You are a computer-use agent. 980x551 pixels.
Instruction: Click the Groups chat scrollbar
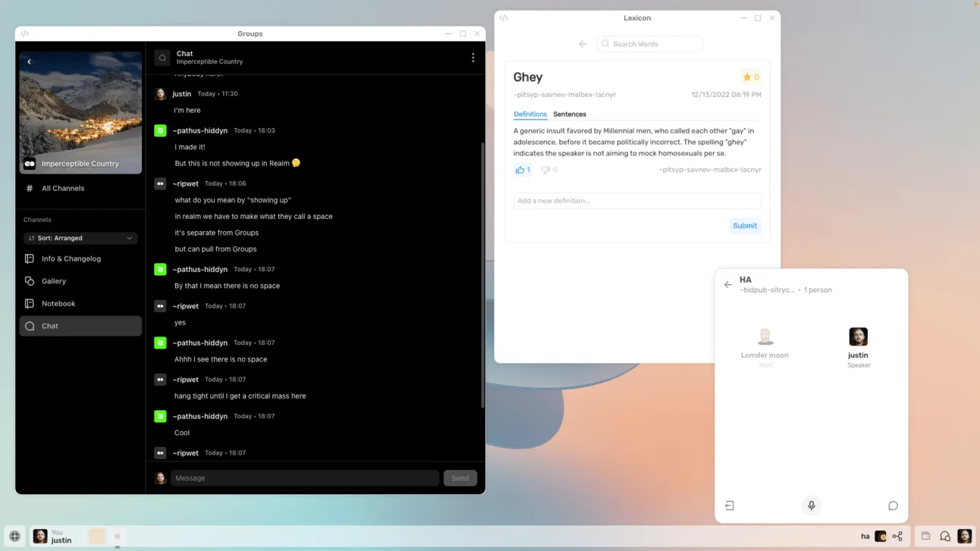pos(482,274)
